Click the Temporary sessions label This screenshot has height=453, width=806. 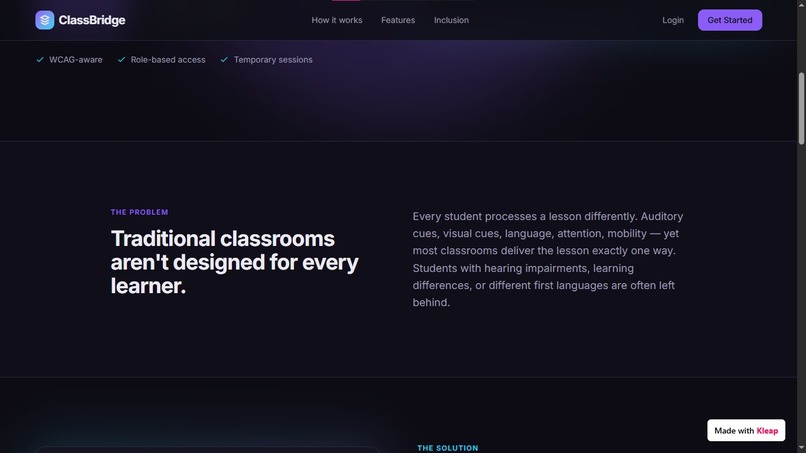273,60
